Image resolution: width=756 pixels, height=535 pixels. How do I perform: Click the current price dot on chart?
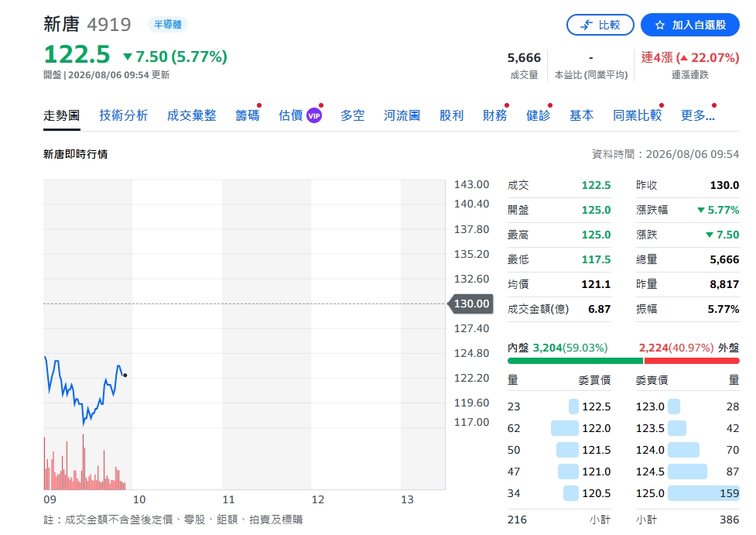point(125,376)
